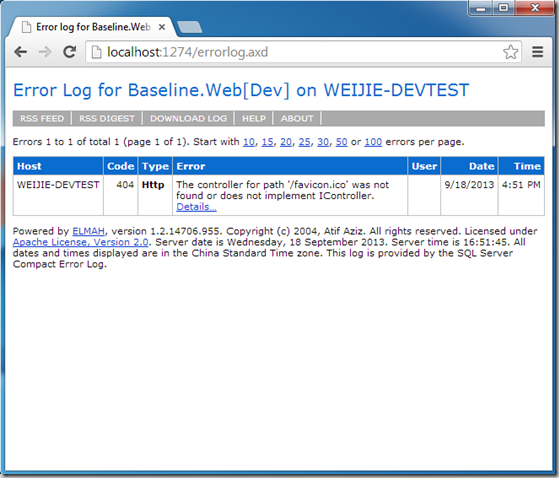Open Details link for favicon error
The height and width of the screenshot is (478, 559).
click(x=196, y=207)
